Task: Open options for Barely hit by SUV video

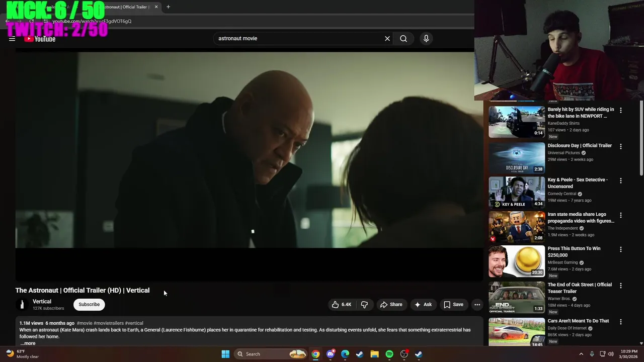Action: 620,110
